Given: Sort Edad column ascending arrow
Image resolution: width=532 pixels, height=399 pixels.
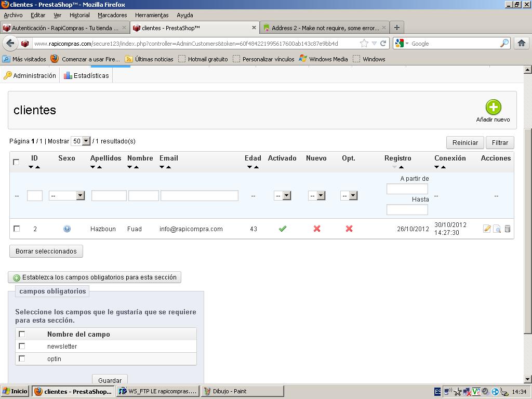Looking at the screenshot, I should click(257, 167).
